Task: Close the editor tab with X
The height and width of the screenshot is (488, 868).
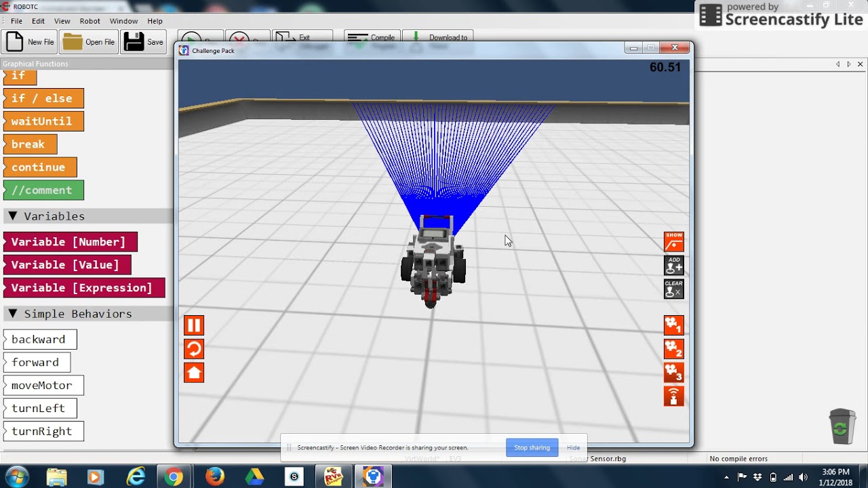Action: click(x=861, y=64)
